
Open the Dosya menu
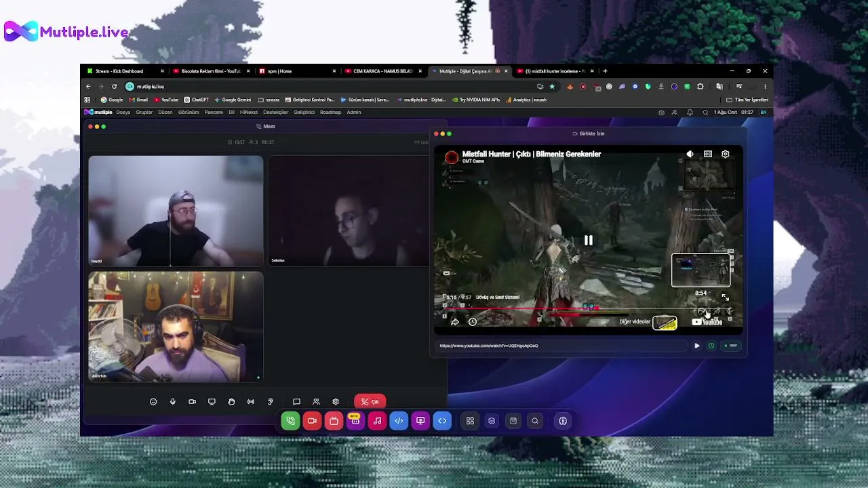pyautogui.click(x=123, y=113)
